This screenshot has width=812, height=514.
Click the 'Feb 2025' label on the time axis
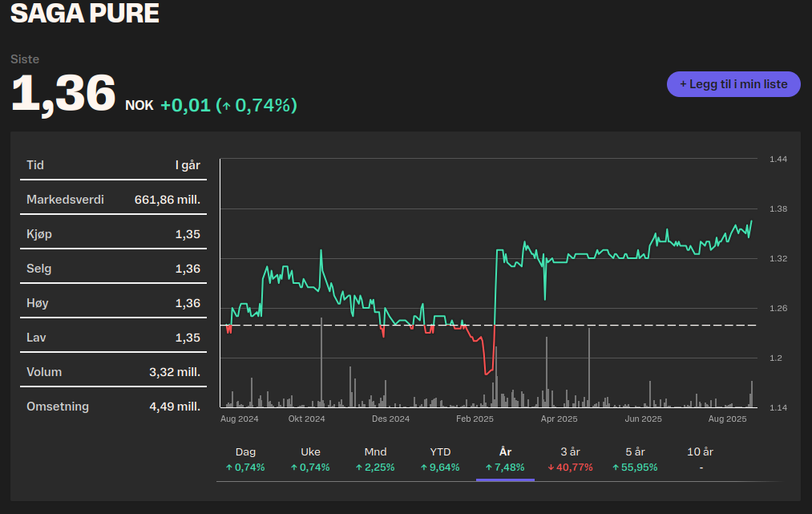point(475,419)
